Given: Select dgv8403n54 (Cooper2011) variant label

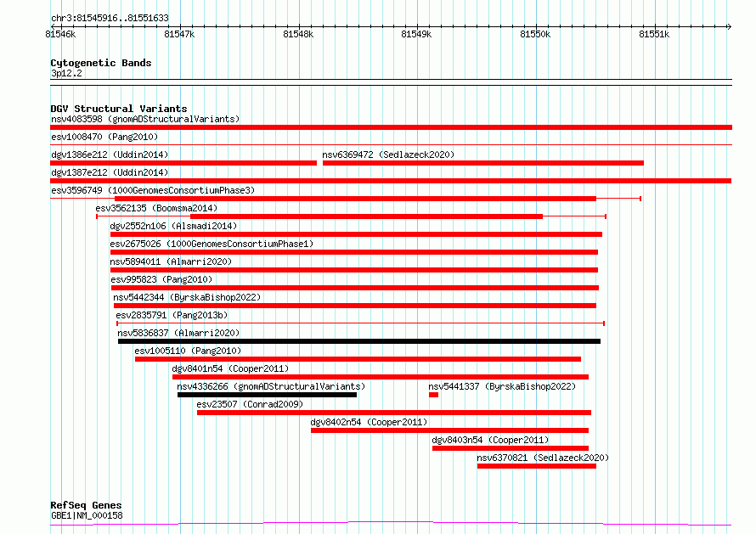Looking at the screenshot, I should click(x=490, y=440).
